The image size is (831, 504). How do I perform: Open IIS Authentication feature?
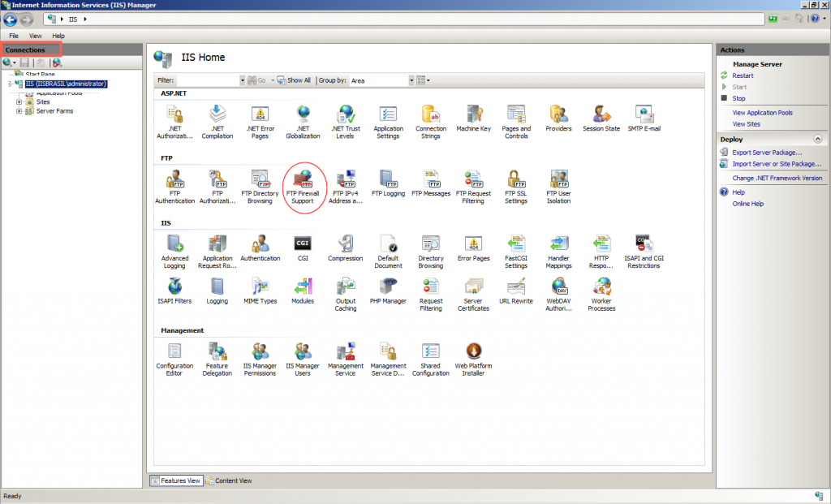click(260, 248)
